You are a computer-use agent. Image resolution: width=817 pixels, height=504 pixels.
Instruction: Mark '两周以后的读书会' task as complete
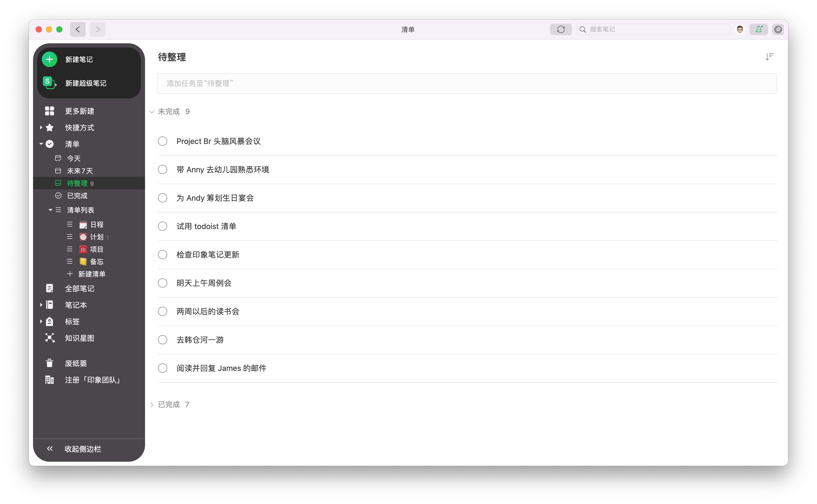[162, 311]
